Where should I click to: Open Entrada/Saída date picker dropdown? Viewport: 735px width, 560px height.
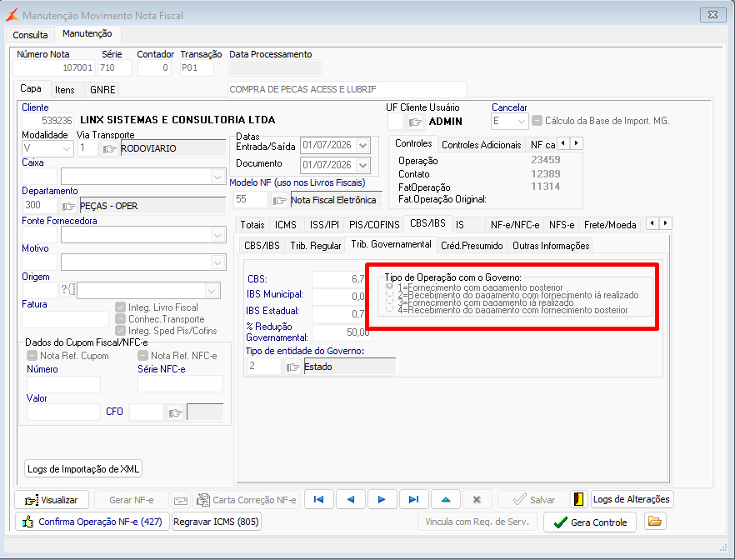(x=362, y=145)
